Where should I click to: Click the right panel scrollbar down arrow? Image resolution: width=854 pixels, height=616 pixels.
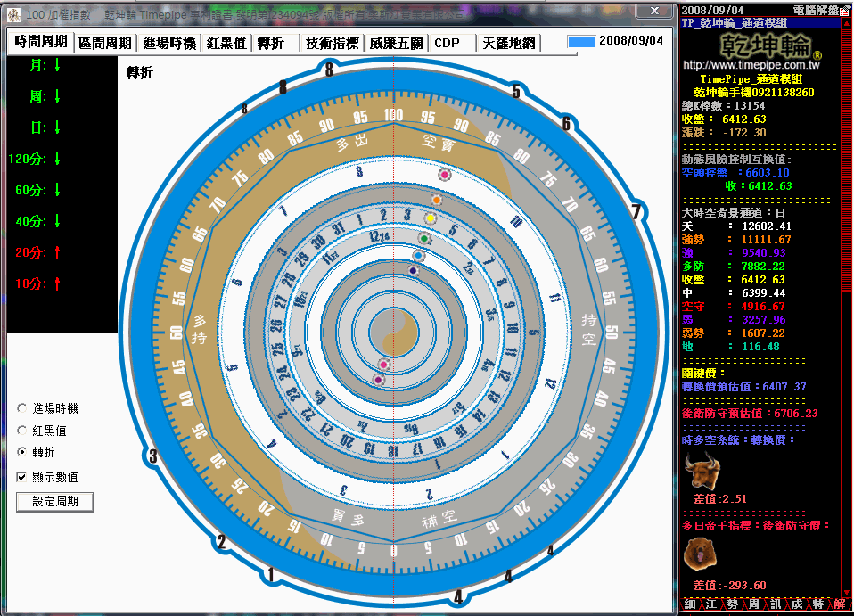coord(847,592)
